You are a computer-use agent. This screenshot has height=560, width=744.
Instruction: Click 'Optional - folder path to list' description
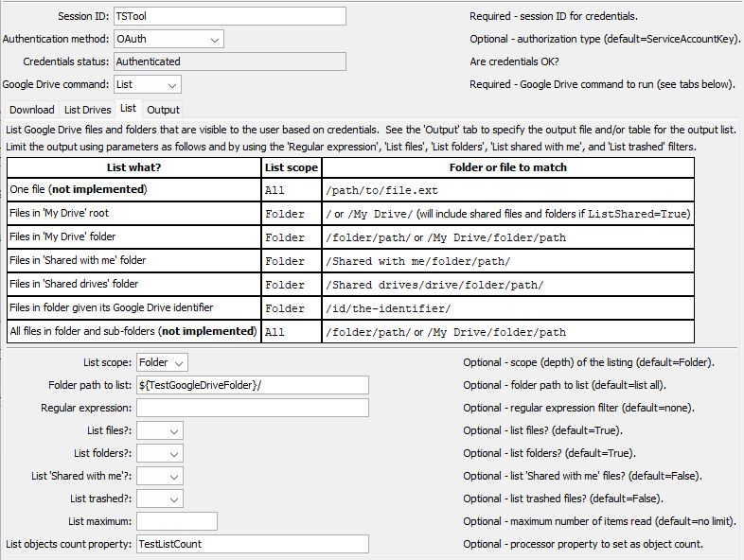565,385
